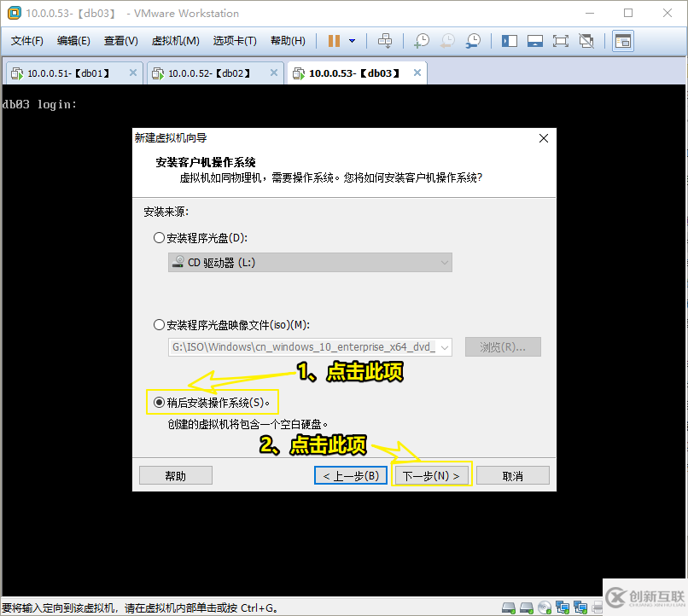Click the first network adapter status icon
Screen dimensions: 688x616
click(x=563, y=607)
